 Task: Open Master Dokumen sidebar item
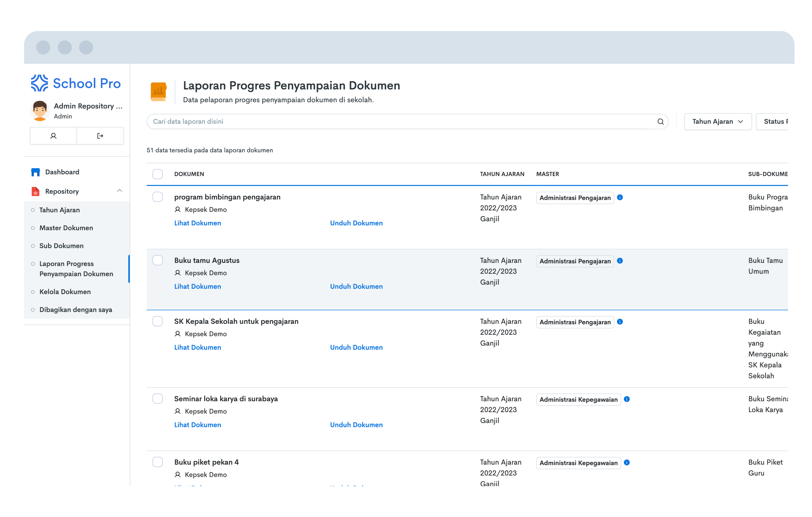tap(66, 228)
